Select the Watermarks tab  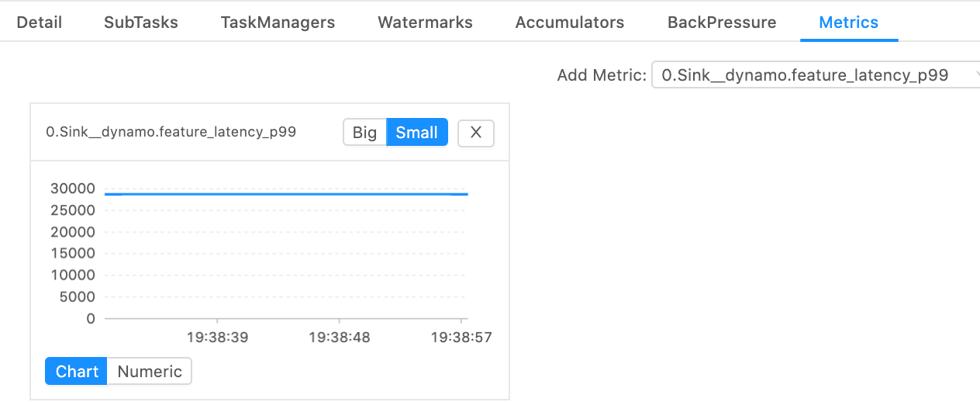(425, 23)
